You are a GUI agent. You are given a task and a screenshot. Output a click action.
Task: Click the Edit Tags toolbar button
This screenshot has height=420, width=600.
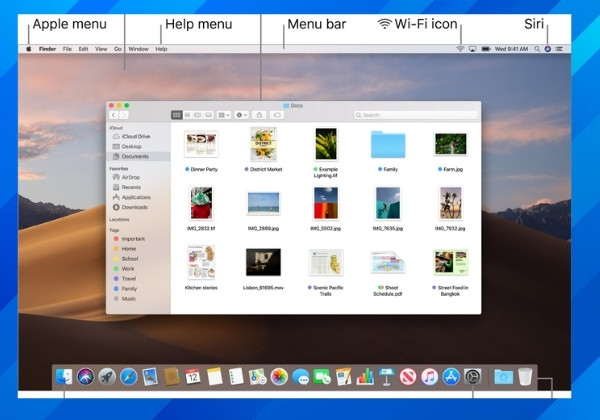coord(277,115)
